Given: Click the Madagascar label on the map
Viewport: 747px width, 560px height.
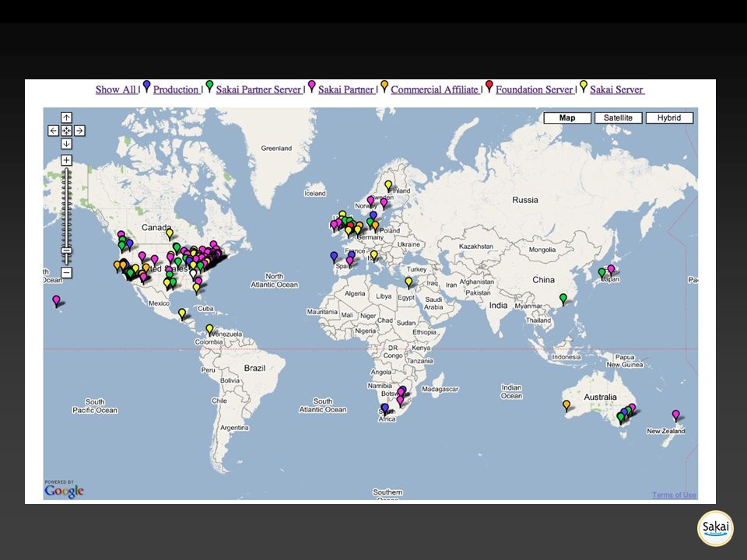Looking at the screenshot, I should [440, 389].
